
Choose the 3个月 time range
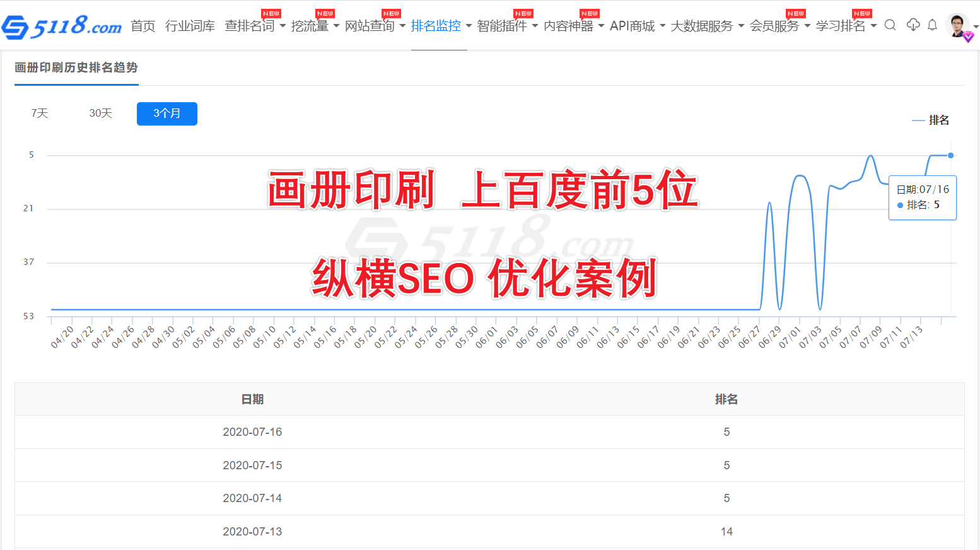tap(167, 114)
